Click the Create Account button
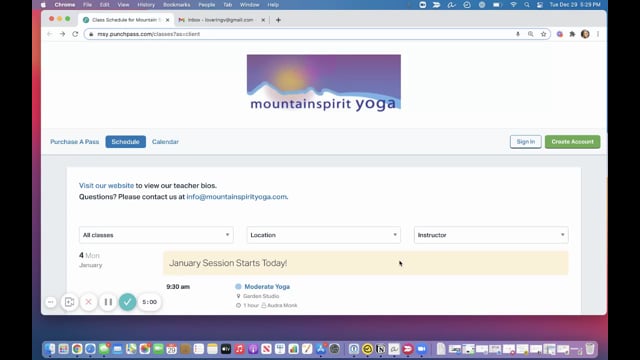This screenshot has width=640, height=360. (x=572, y=142)
